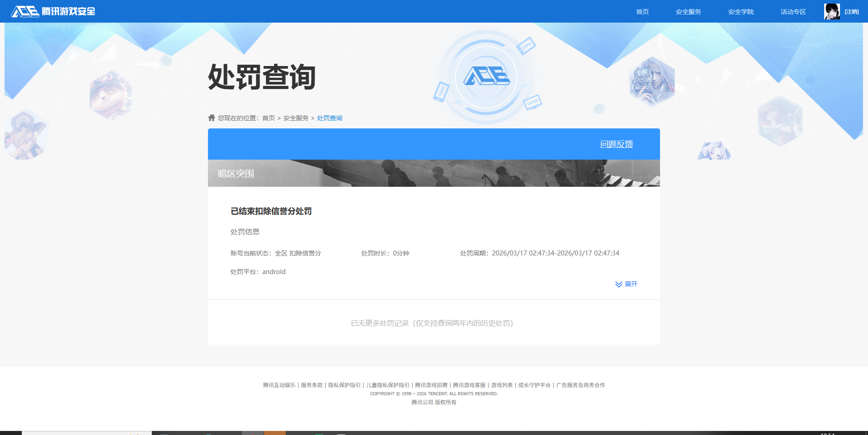Click the user avatar picture
This screenshot has width=868, height=435.
(832, 11)
